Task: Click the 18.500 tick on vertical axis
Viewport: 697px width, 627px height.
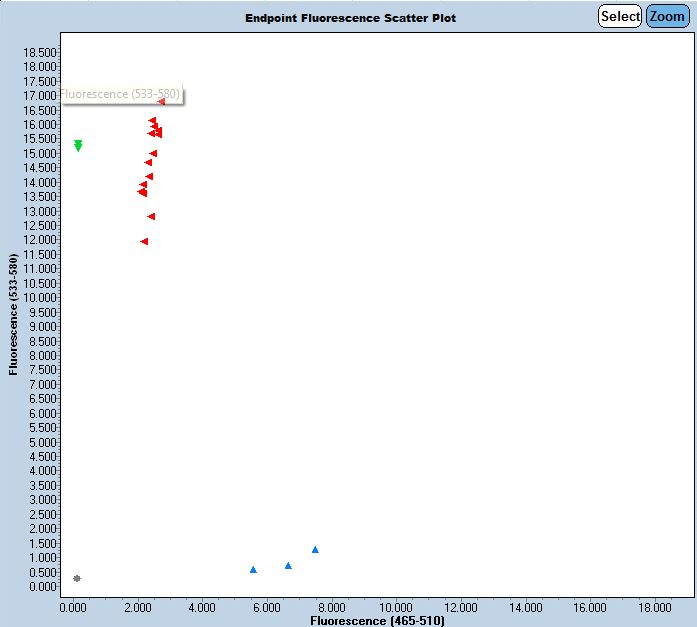Action: click(x=41, y=52)
